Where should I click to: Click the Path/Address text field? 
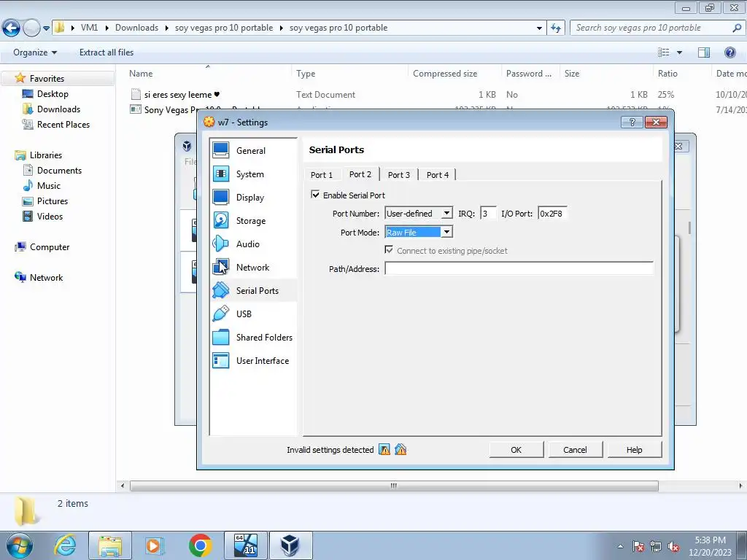(x=519, y=268)
